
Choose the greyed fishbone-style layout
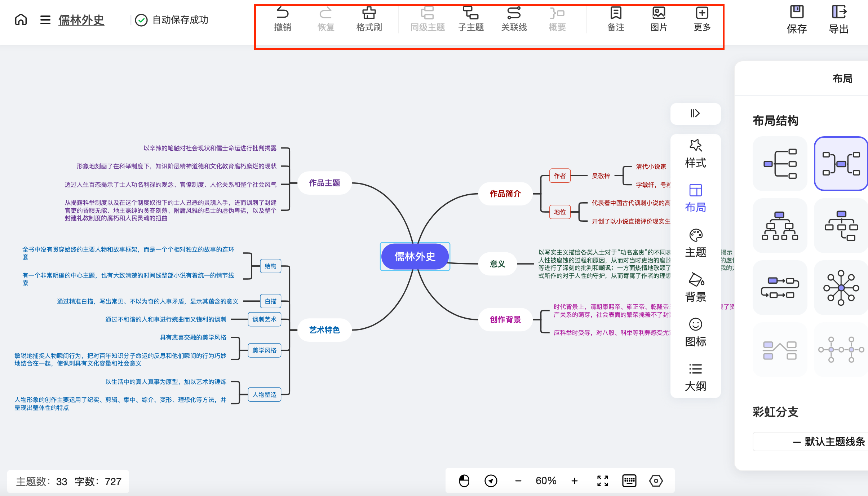click(x=780, y=350)
